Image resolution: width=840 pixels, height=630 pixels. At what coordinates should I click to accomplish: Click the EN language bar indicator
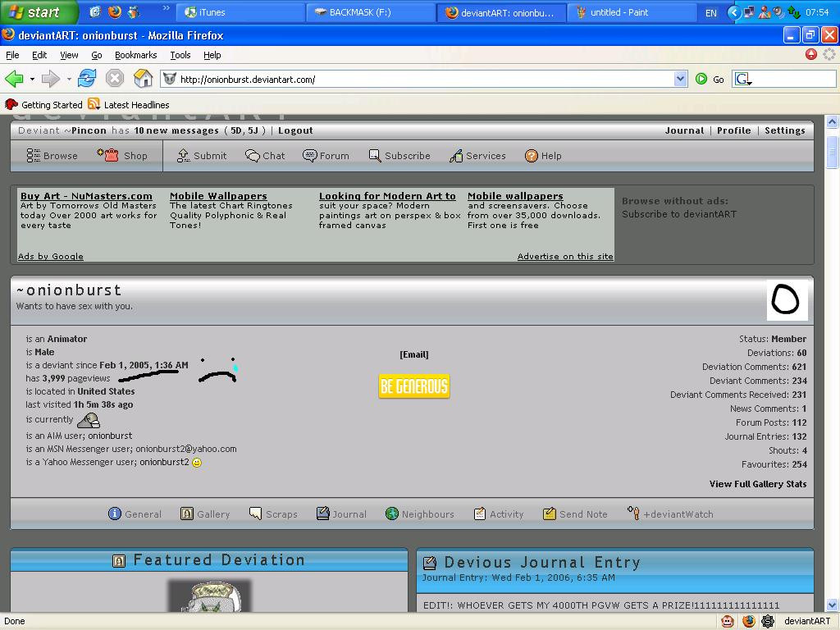pos(711,13)
